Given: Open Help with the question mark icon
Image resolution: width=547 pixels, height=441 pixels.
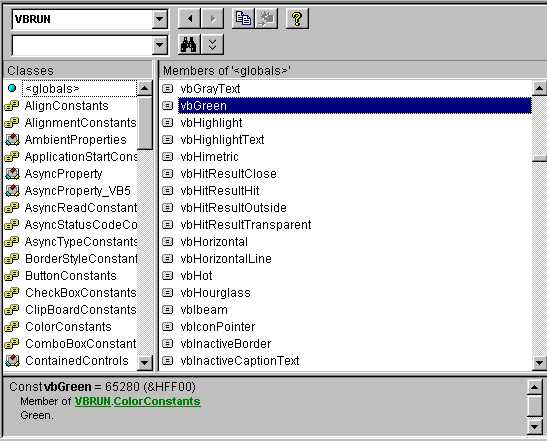Looking at the screenshot, I should coord(297,18).
